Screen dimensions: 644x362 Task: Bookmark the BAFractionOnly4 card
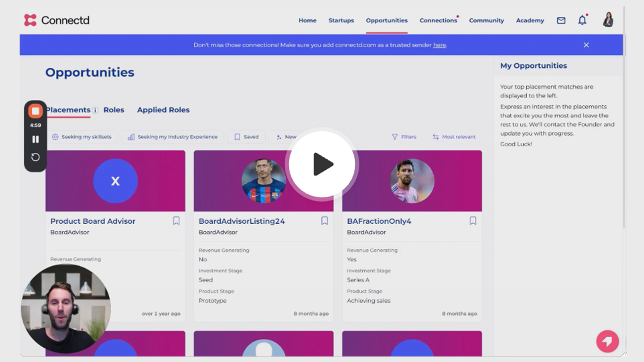(473, 221)
